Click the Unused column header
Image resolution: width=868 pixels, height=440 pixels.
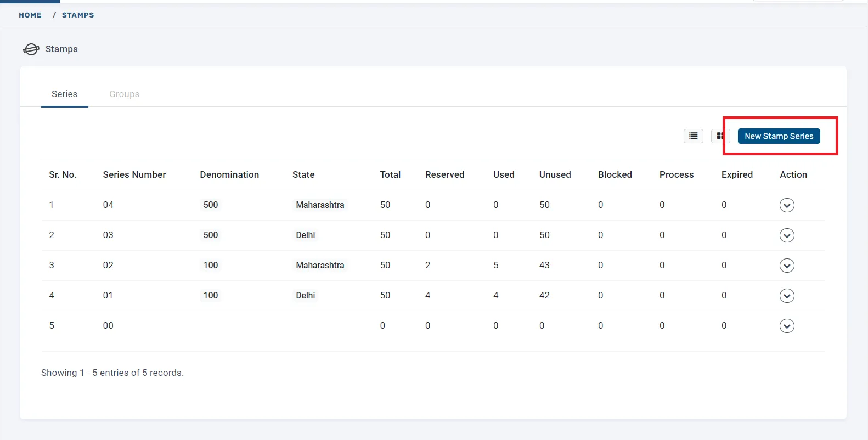(x=555, y=175)
